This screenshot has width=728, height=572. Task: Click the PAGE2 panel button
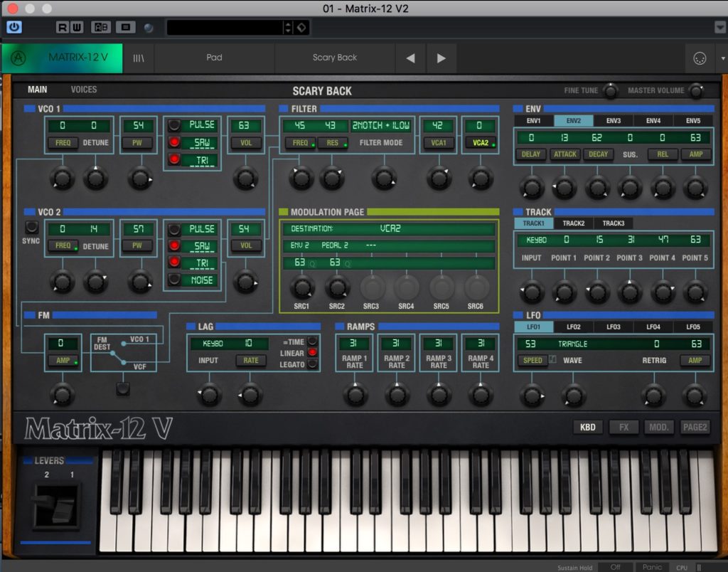[695, 427]
